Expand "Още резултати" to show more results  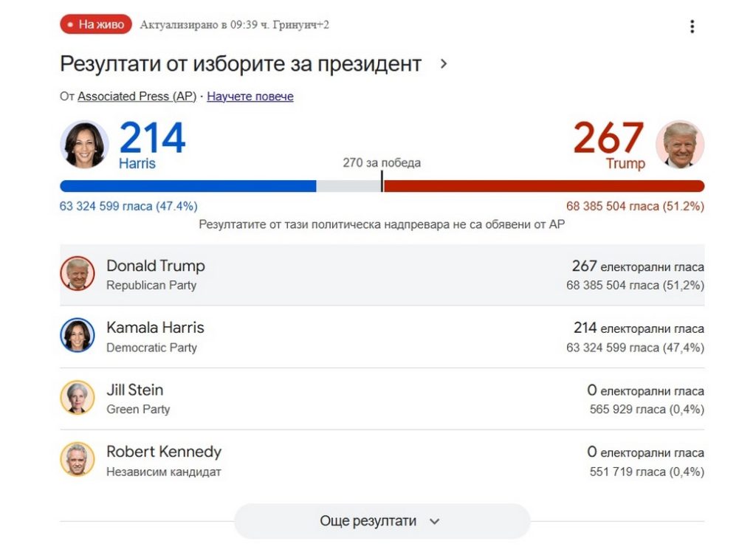pos(381,521)
